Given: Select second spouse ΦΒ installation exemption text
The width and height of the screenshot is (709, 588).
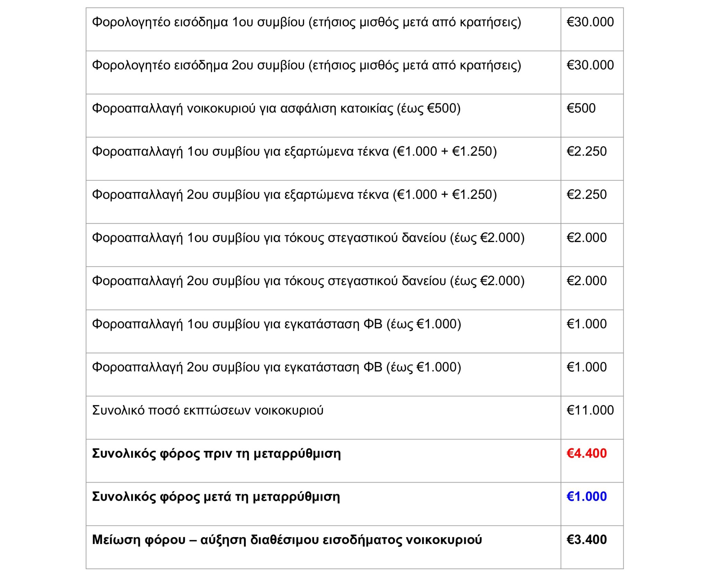Looking at the screenshot, I should pos(276,368).
